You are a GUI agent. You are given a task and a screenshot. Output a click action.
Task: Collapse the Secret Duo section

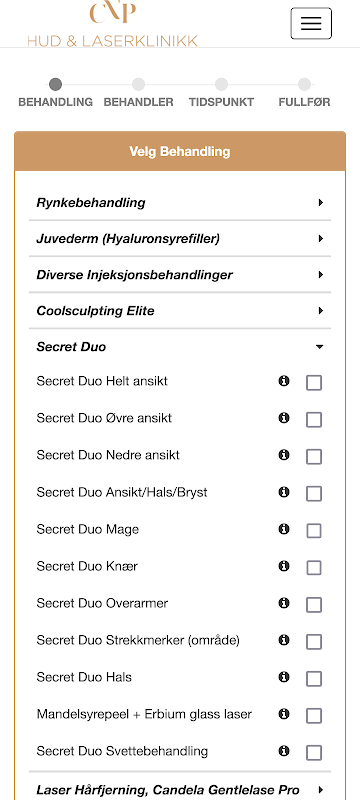point(180,347)
